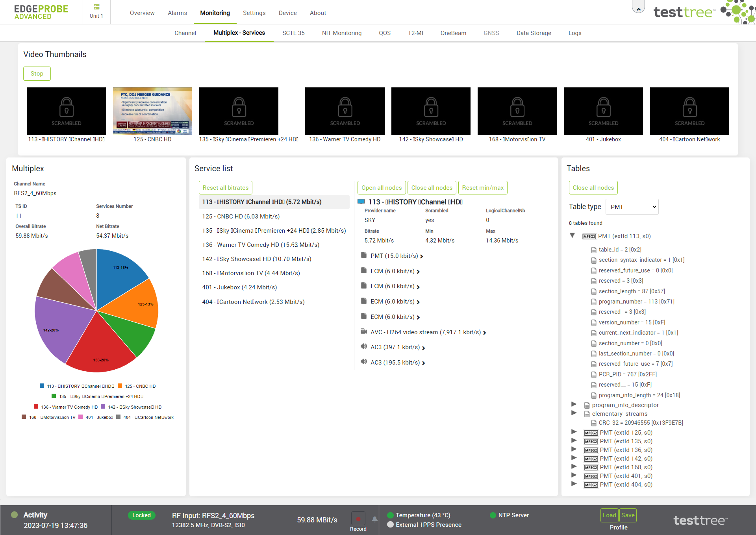756x535 pixels.
Task: Click Reset all bitrates button
Action: coord(225,188)
